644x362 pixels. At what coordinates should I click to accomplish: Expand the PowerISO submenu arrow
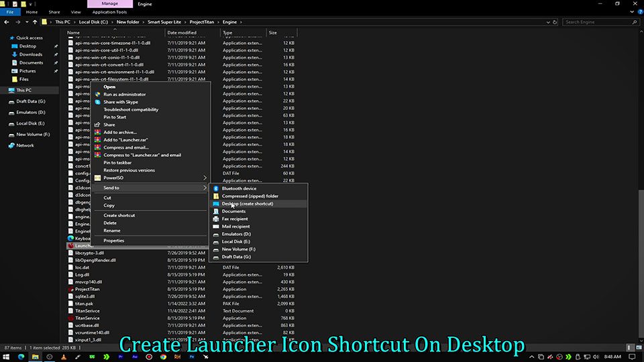205,178
